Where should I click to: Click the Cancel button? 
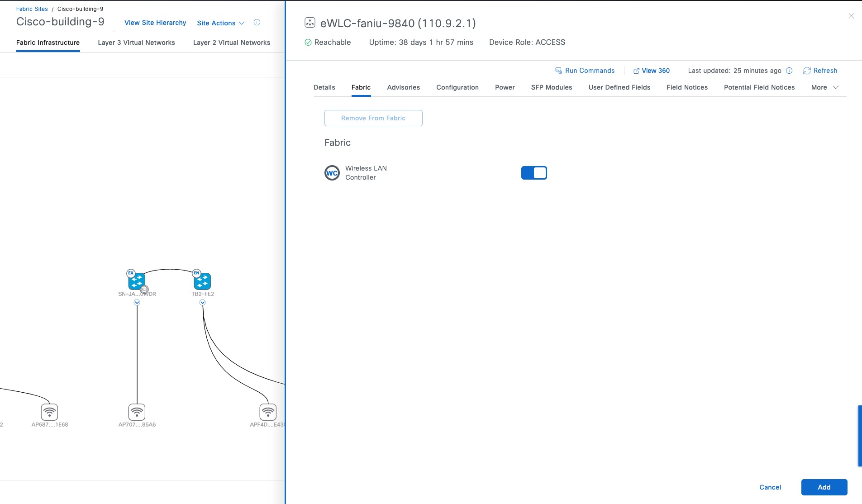(770, 487)
